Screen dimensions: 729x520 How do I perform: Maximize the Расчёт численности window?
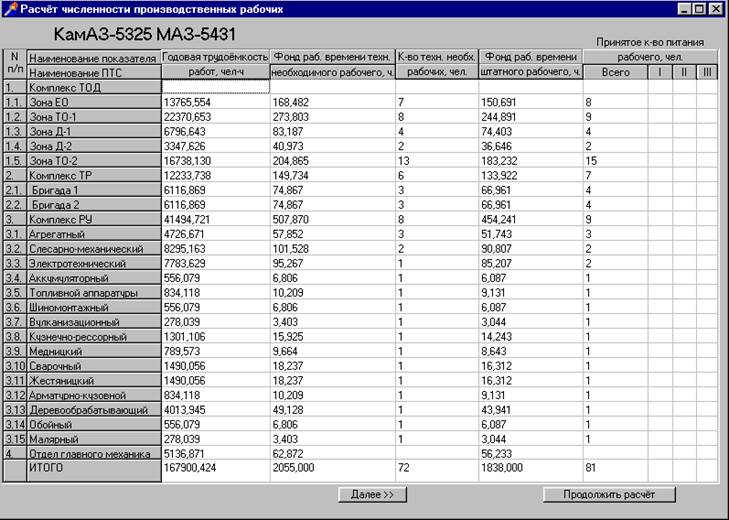[x=699, y=9]
